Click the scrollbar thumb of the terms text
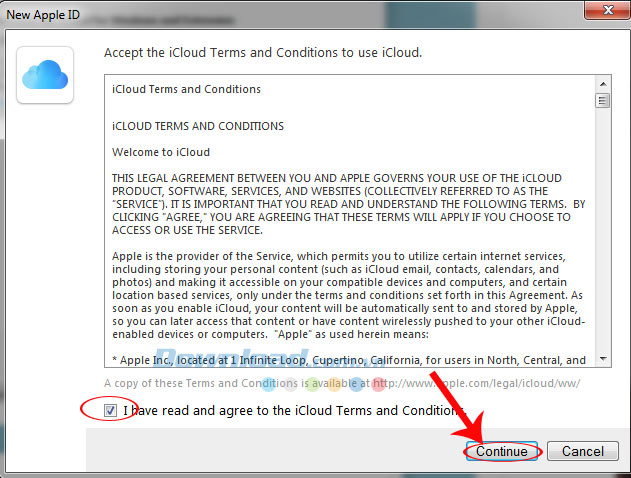 (603, 101)
